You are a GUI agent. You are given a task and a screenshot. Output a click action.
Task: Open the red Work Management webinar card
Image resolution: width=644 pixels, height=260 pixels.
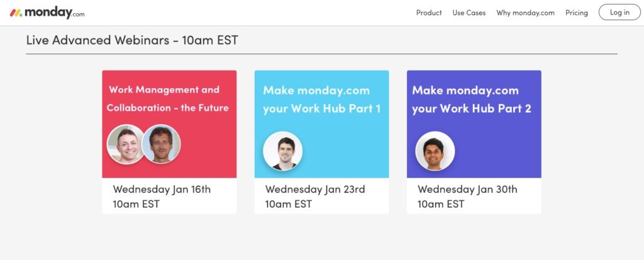(169, 142)
